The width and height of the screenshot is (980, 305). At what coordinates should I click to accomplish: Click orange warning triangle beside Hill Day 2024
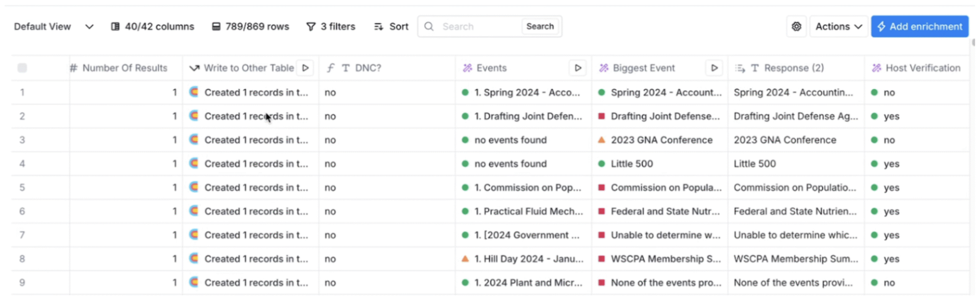pyautogui.click(x=465, y=259)
